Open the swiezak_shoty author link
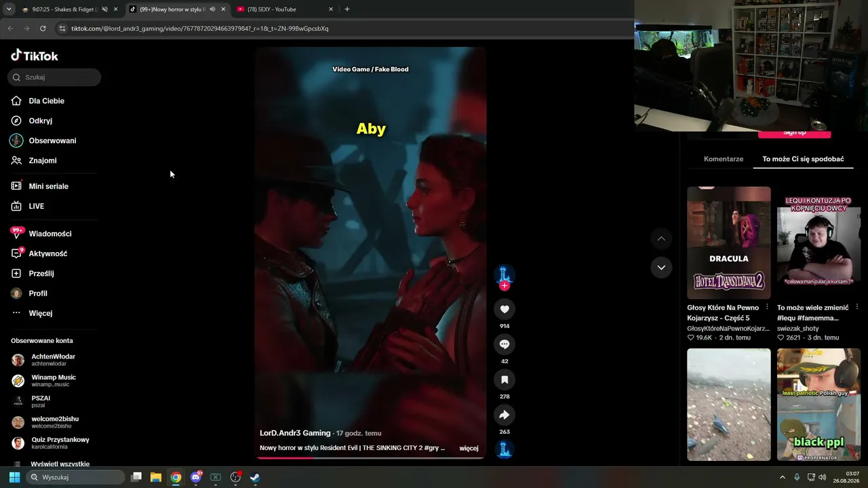868x488 pixels. coord(798,329)
